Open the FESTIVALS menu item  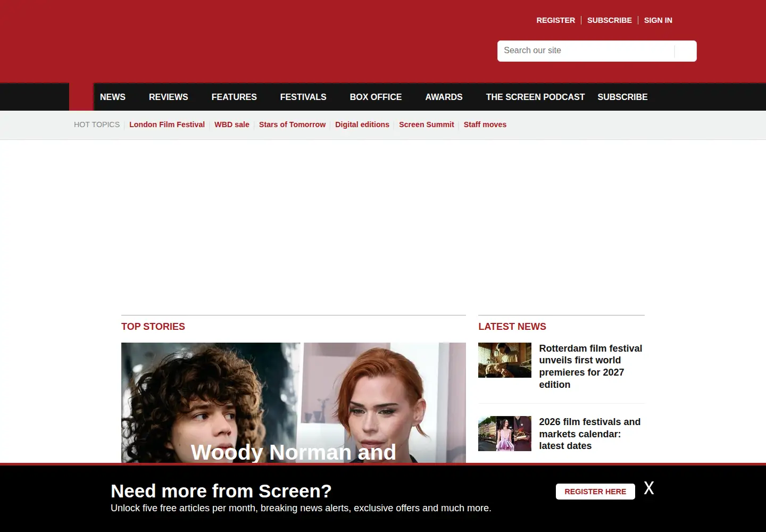(x=303, y=97)
